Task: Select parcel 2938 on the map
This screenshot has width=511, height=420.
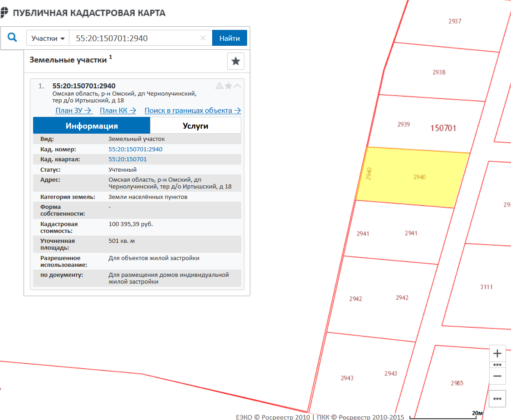Action: [439, 72]
